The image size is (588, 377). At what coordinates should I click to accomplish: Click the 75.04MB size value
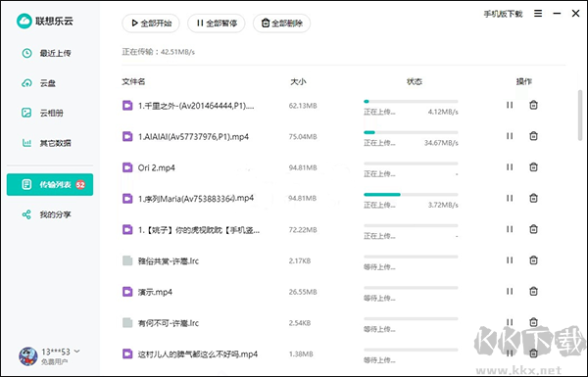tap(303, 137)
